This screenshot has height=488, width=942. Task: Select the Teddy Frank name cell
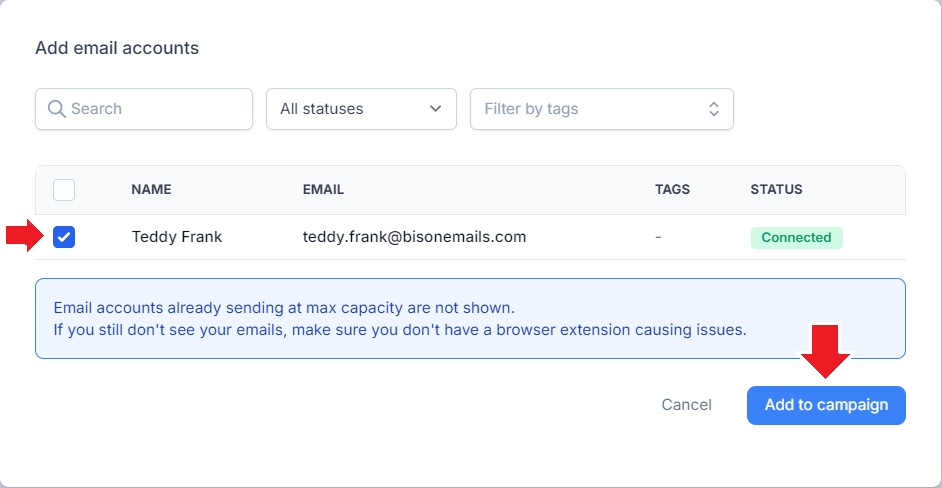tap(177, 237)
